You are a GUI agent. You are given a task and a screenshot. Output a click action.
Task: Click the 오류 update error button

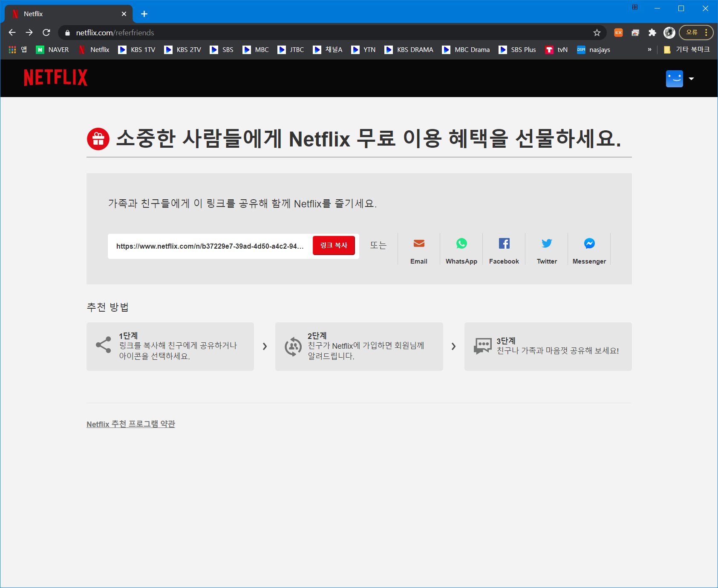(x=696, y=32)
